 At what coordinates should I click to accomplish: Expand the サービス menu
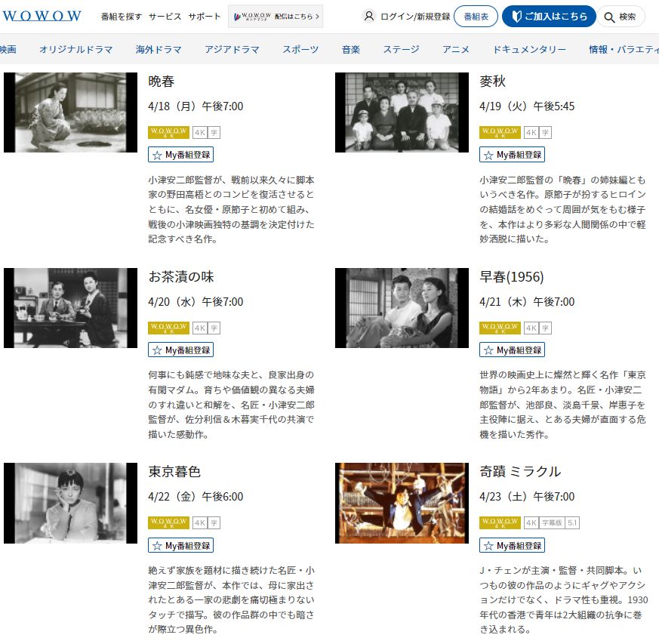pos(165,17)
